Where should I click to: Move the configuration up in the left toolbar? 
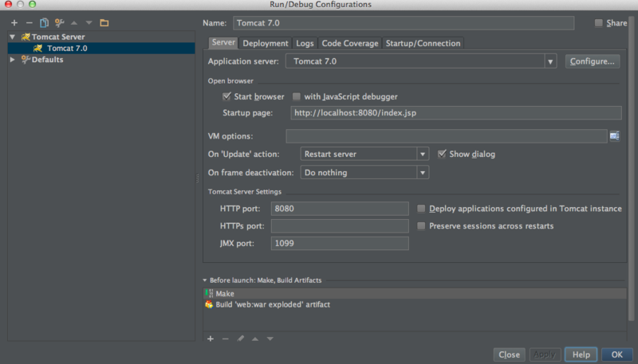pyautogui.click(x=74, y=23)
